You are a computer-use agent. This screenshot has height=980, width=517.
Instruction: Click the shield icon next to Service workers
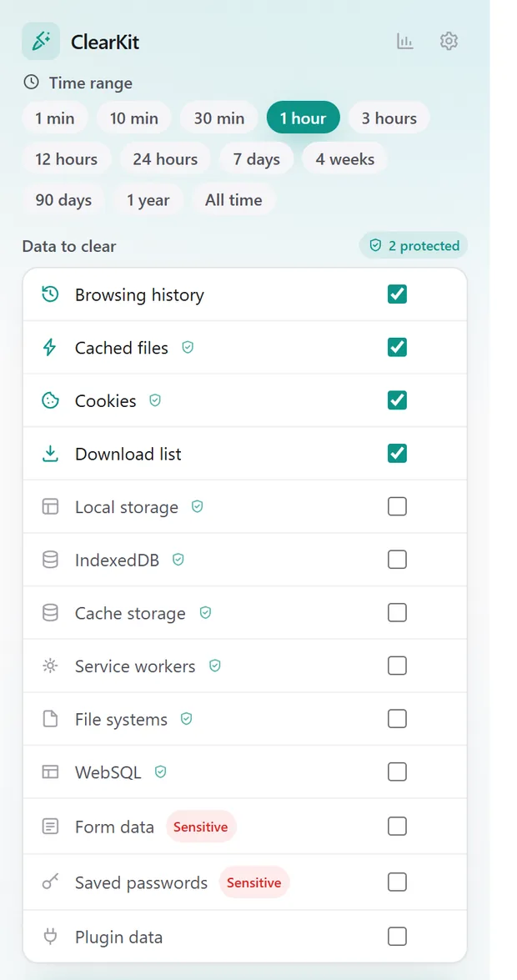tap(215, 666)
